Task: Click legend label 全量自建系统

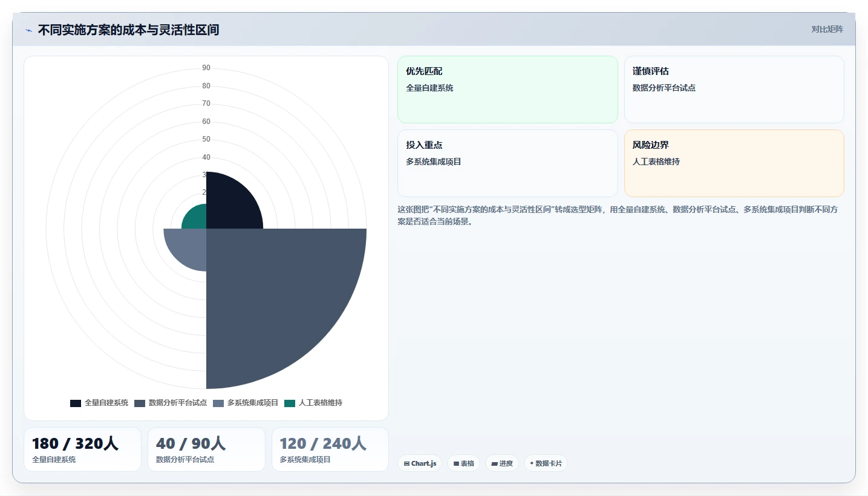Action: pos(106,403)
